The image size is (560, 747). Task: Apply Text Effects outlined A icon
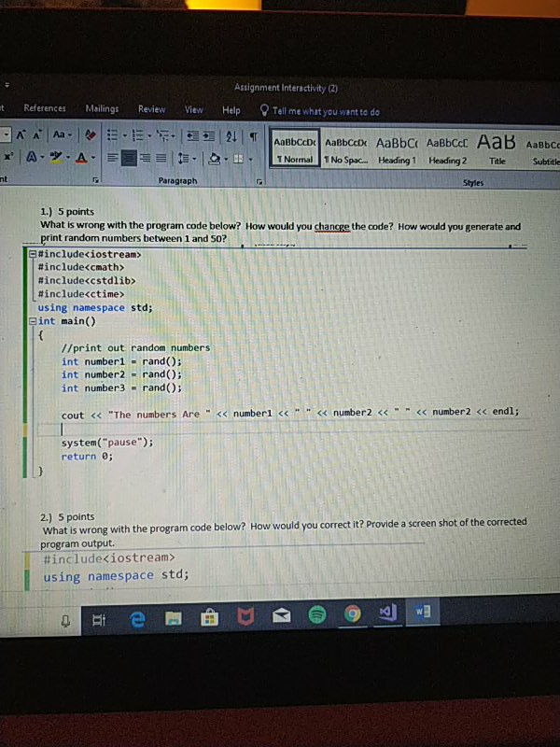(x=32, y=156)
